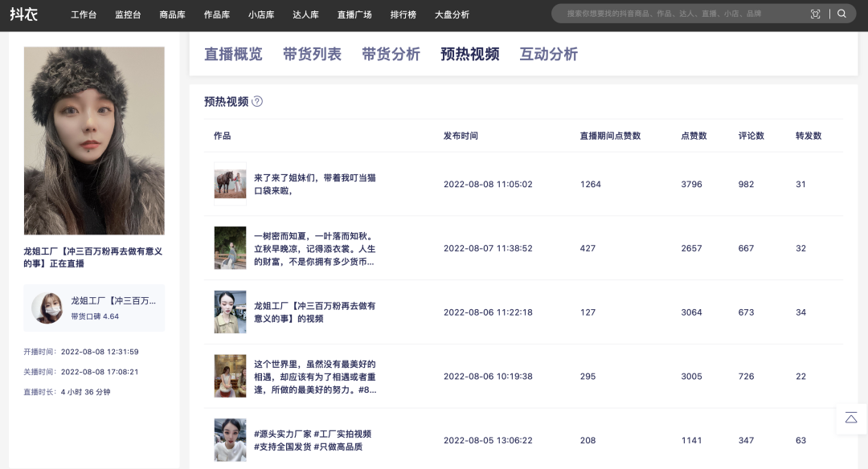This screenshot has width=868, height=469.
Task: Open the 这个世界里 video title link
Action: tap(314, 377)
